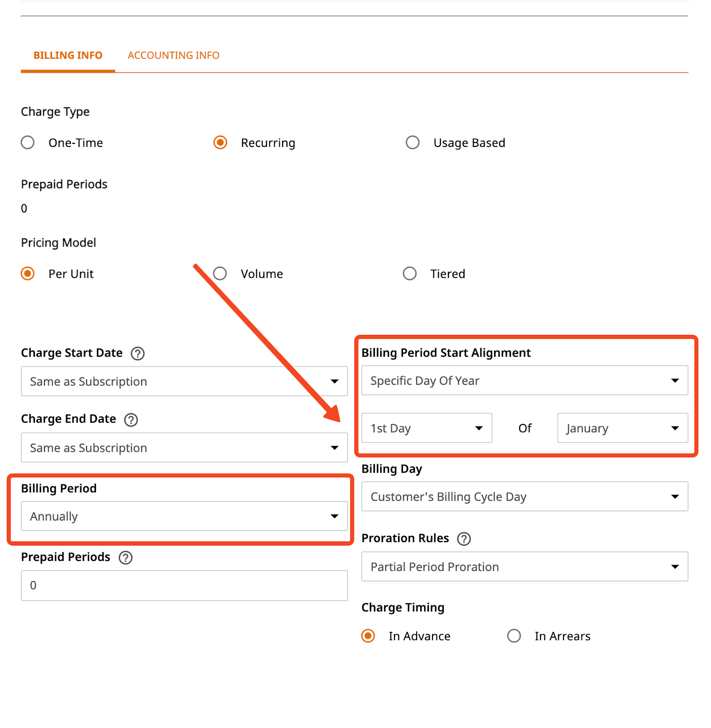Open the January month dropdown
Image resolution: width=711 pixels, height=728 pixels.
tap(623, 428)
